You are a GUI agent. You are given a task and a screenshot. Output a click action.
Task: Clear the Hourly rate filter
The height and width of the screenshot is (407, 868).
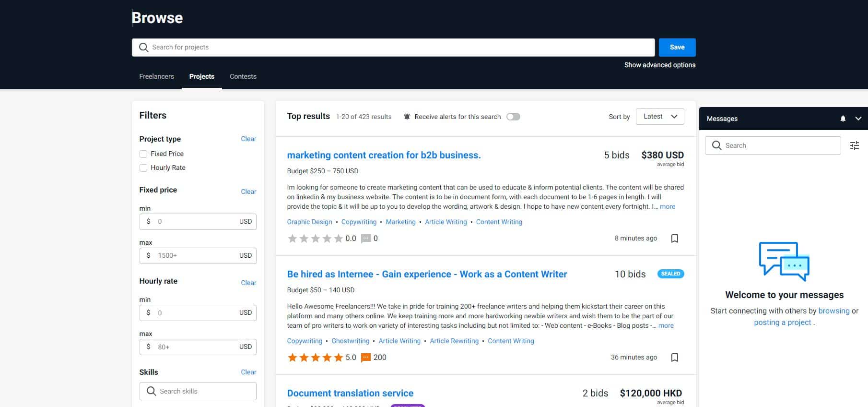click(x=248, y=283)
